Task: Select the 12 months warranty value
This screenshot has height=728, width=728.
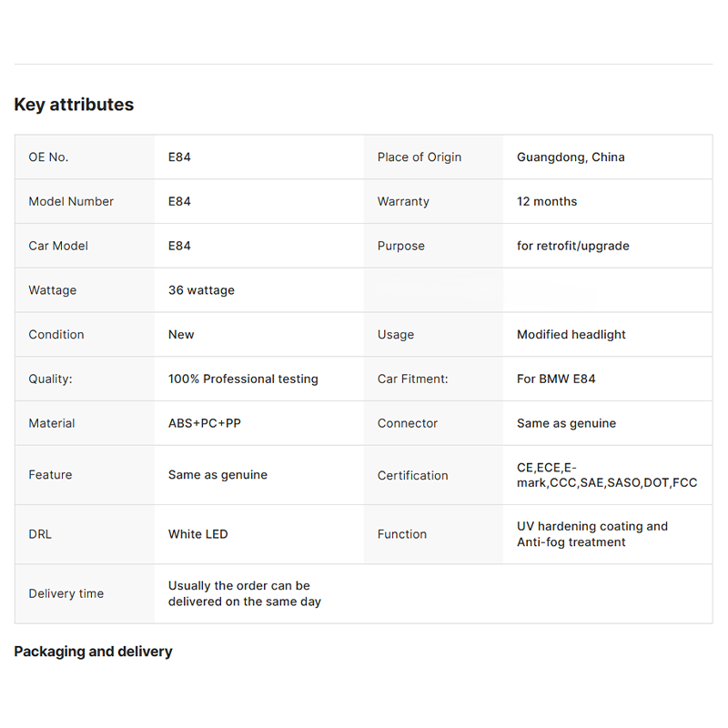Action: click(x=547, y=201)
